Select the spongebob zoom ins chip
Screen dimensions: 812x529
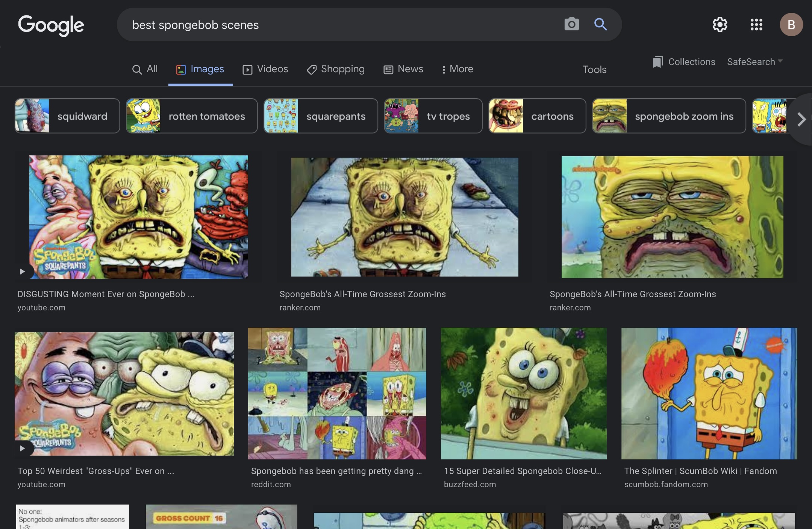tap(669, 116)
